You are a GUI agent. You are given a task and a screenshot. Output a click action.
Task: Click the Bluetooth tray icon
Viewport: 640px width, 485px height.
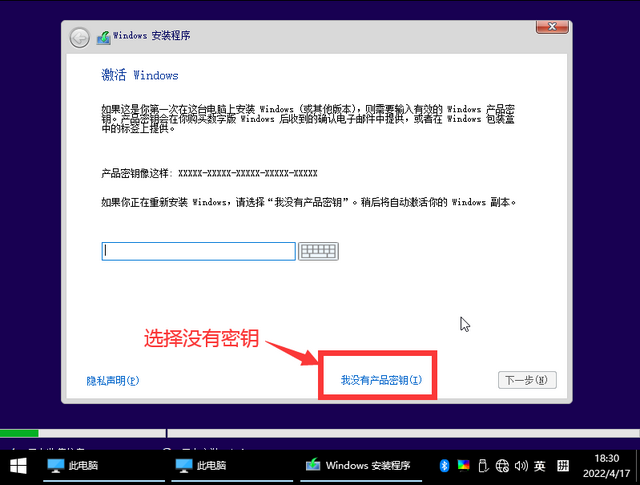pyautogui.click(x=444, y=465)
